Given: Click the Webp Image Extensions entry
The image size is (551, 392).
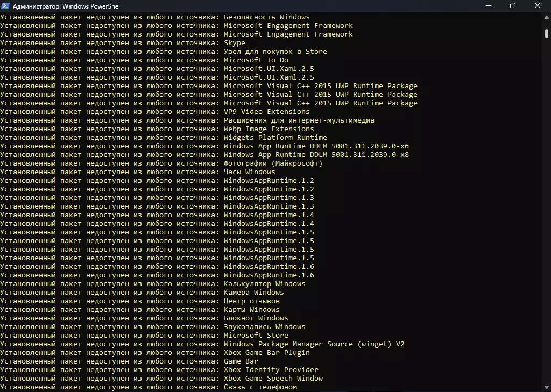Looking at the screenshot, I should tap(269, 129).
